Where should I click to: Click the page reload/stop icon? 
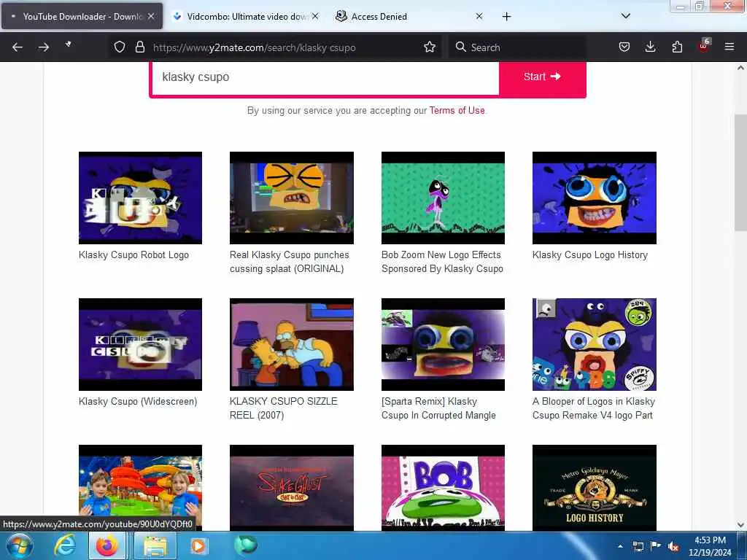point(68,44)
